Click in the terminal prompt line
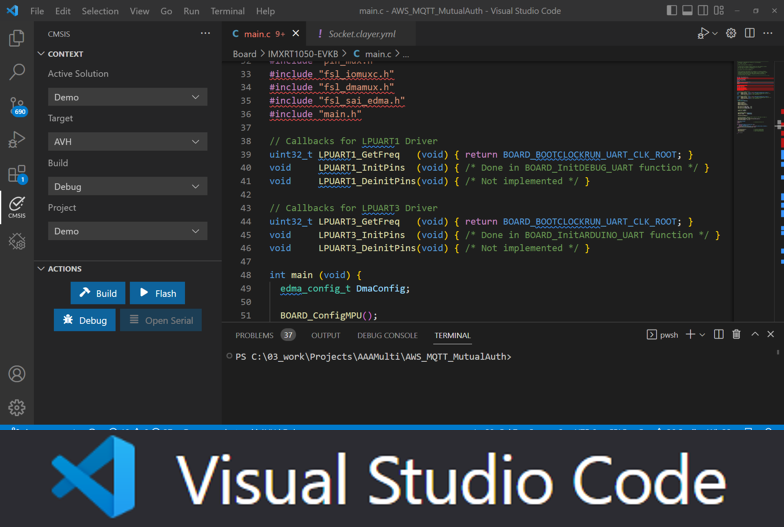The height and width of the screenshot is (527, 784). [373, 356]
